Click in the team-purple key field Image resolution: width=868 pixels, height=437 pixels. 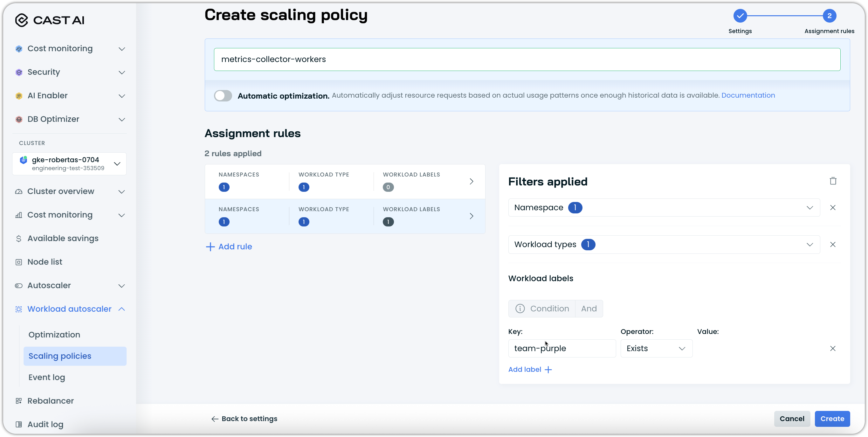pyautogui.click(x=562, y=348)
